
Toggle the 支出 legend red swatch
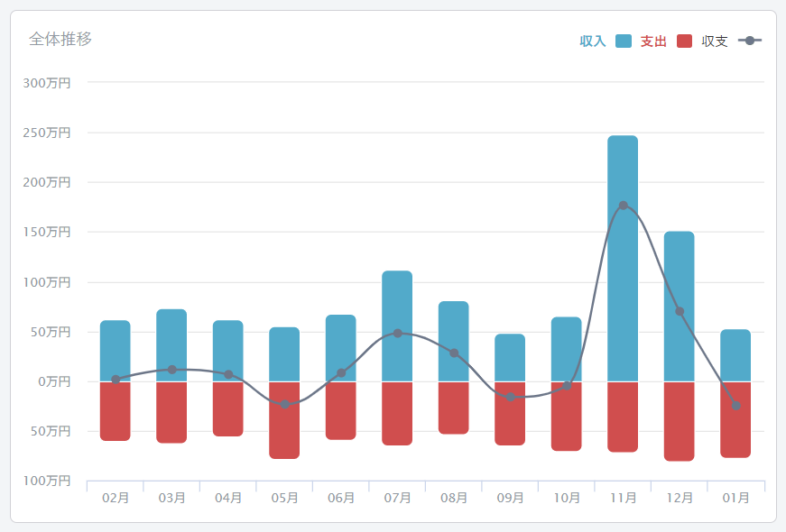(684, 41)
